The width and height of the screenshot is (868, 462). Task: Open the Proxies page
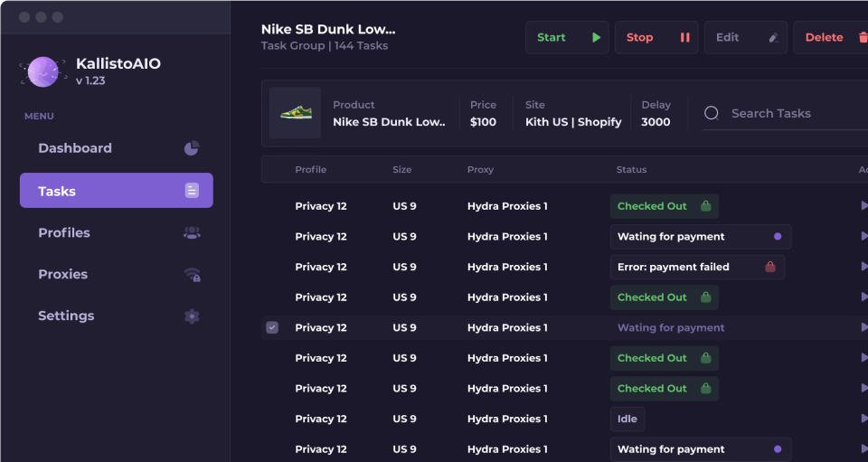coord(117,275)
